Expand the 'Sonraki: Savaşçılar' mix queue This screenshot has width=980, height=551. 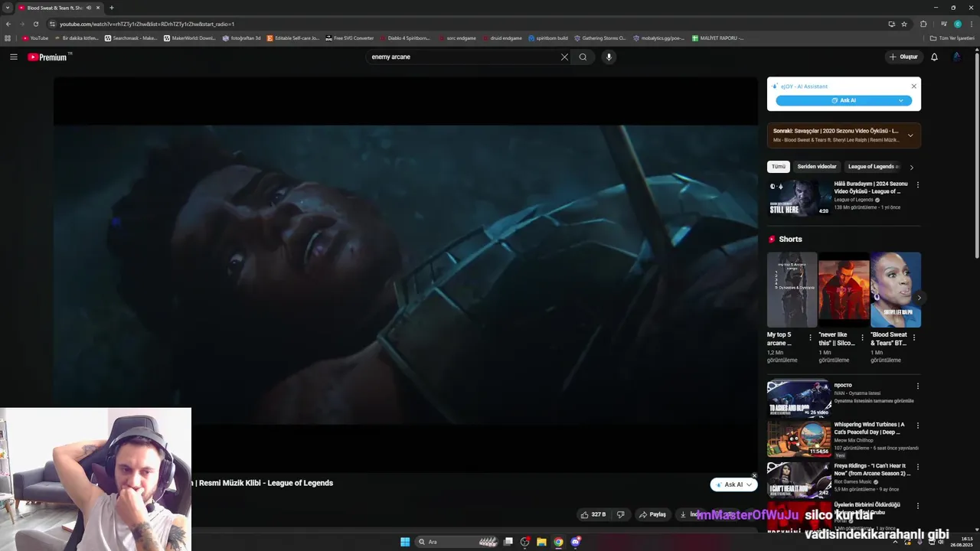[x=910, y=135]
